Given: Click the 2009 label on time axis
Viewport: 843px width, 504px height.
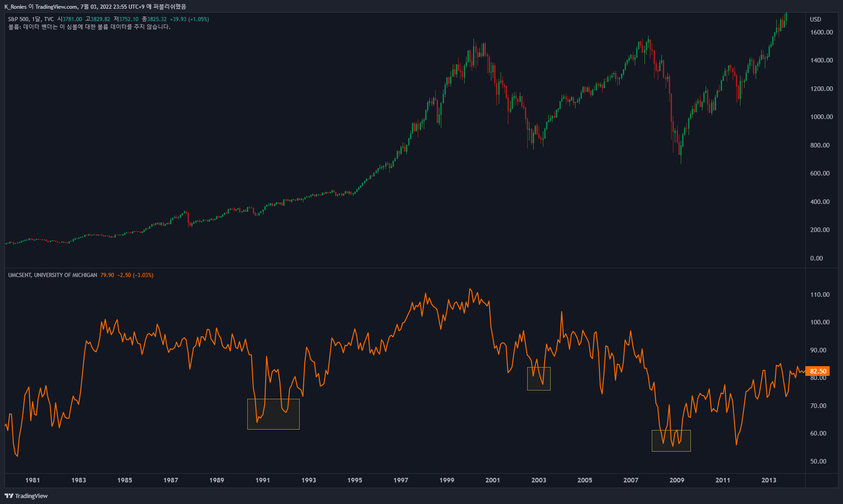Looking at the screenshot, I should [x=677, y=480].
